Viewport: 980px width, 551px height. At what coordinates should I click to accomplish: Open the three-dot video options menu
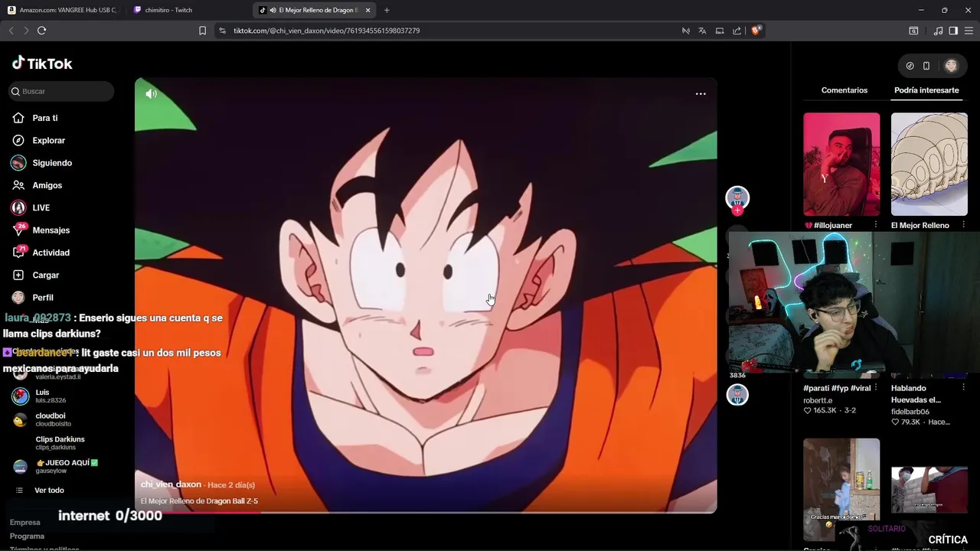pyautogui.click(x=701, y=93)
